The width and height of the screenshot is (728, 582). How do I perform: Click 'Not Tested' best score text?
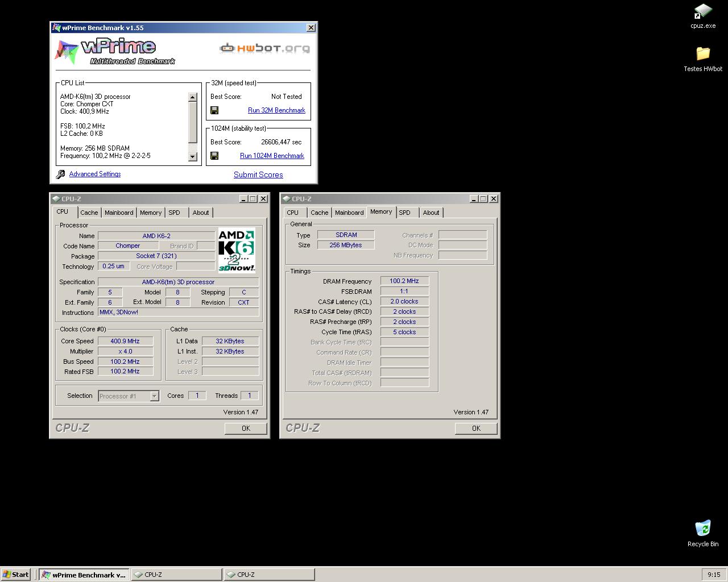pos(287,97)
